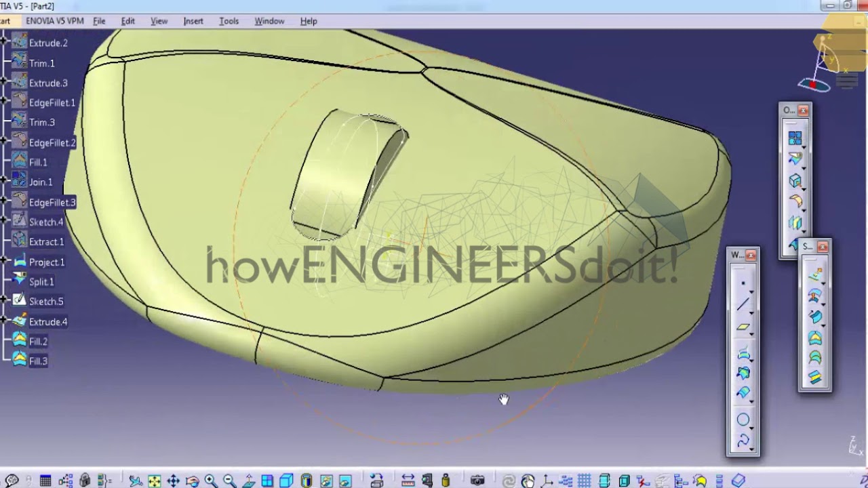Open the Point tool dropdown arrow

coord(751,291)
